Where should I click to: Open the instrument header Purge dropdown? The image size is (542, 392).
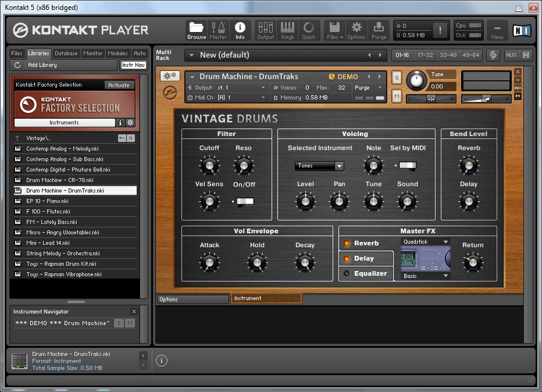click(380, 88)
